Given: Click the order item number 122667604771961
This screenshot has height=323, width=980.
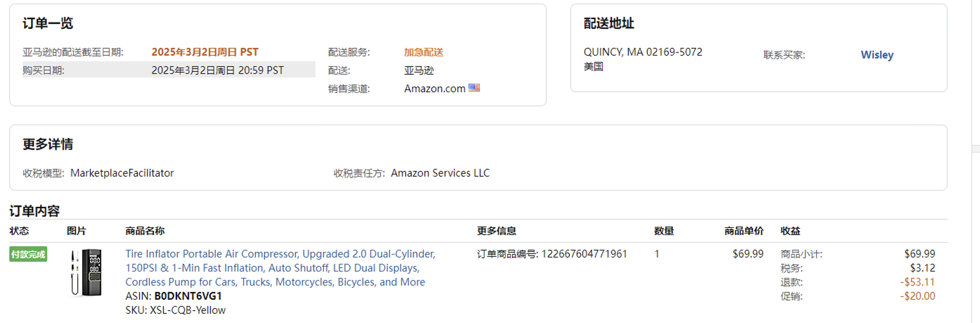Looking at the screenshot, I should (x=583, y=254).
